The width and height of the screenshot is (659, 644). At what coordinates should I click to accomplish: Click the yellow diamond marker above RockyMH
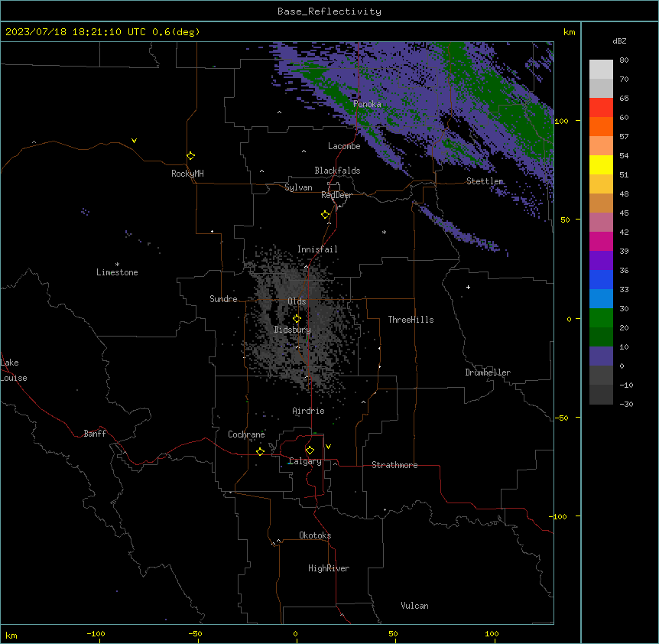click(x=190, y=156)
